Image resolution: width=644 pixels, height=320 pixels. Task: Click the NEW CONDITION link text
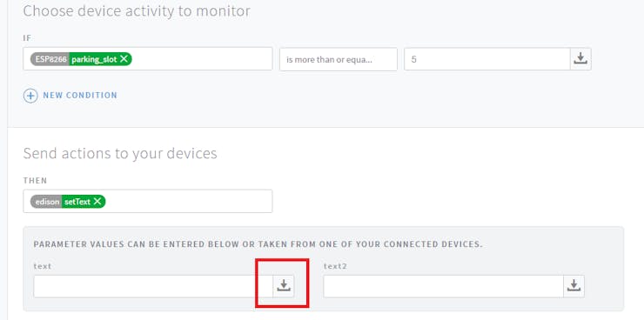[80, 95]
